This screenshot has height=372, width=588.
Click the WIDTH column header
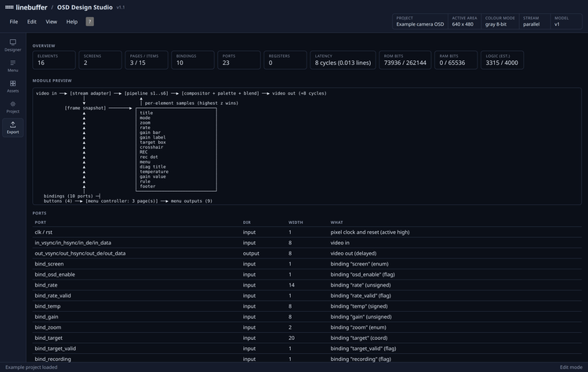coord(296,222)
